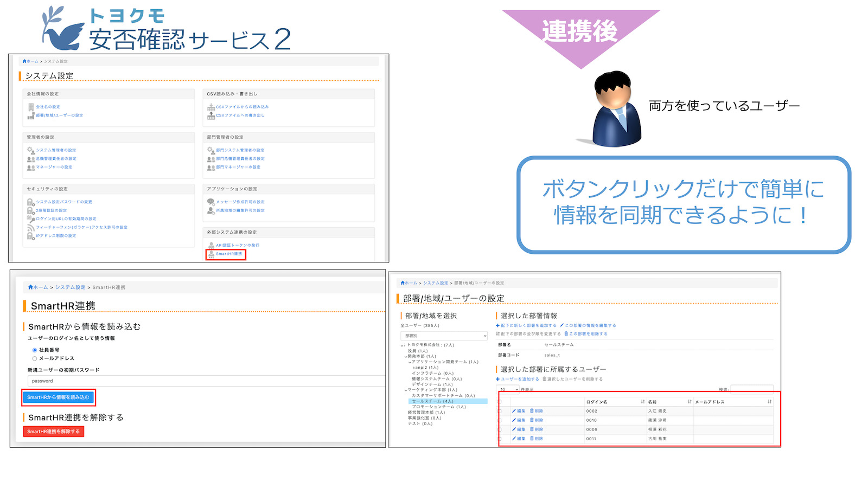This screenshot has width=868, height=488.
Task: Open the 10 件表示 rows-per-page dropdown
Action: coord(508,389)
